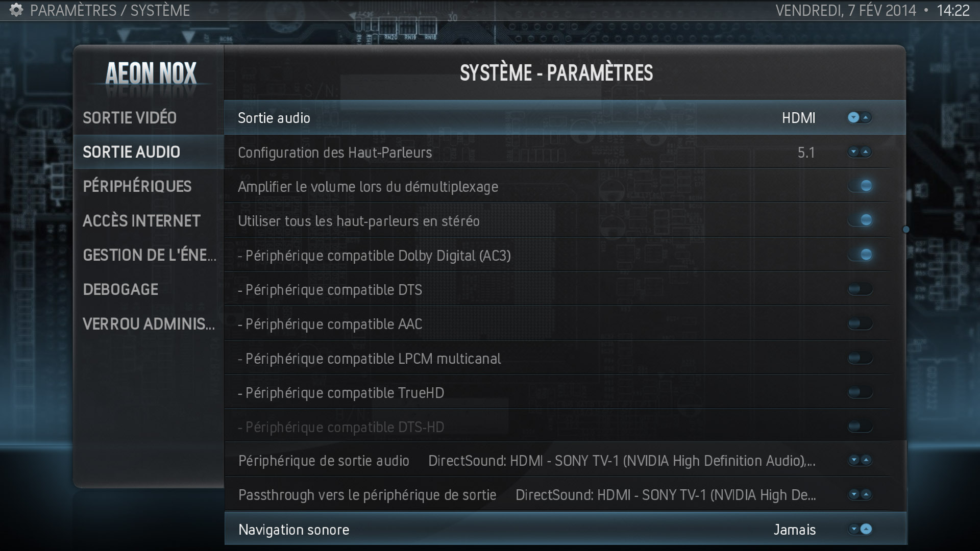The width and height of the screenshot is (980, 551).
Task: Click down arrow for Configuration des Haut-Parleurs
Action: 853,152
